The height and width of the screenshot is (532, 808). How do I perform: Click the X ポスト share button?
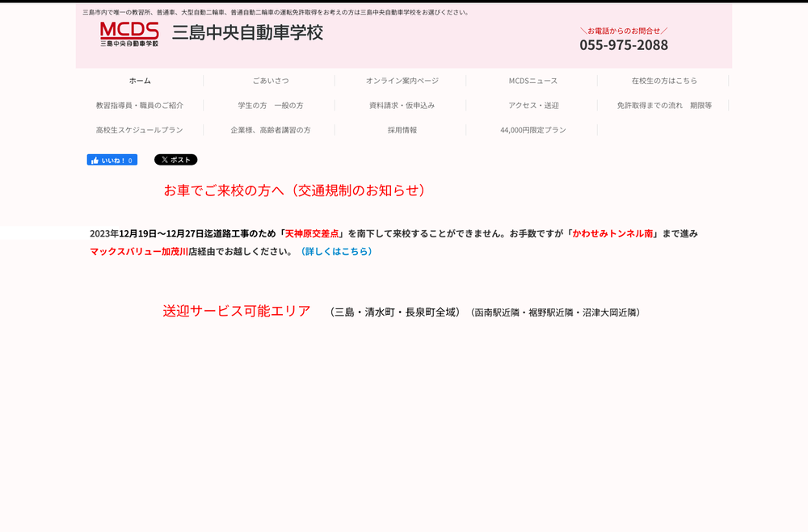(175, 160)
